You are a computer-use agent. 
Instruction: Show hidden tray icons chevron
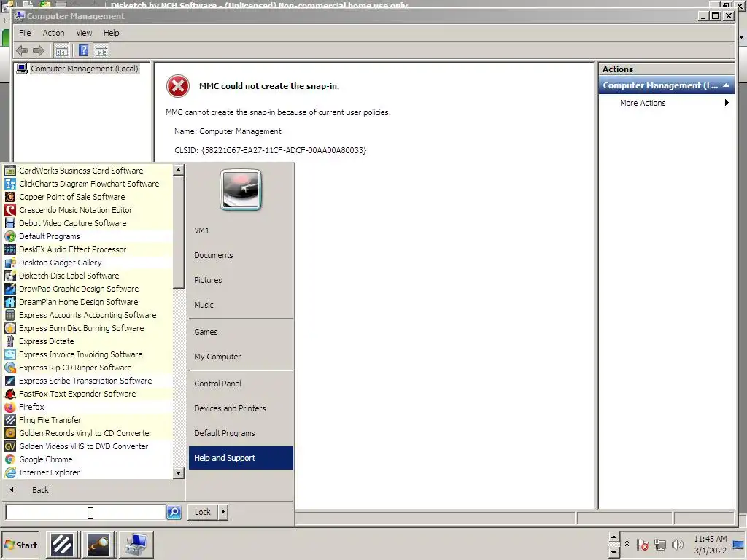pos(627,544)
